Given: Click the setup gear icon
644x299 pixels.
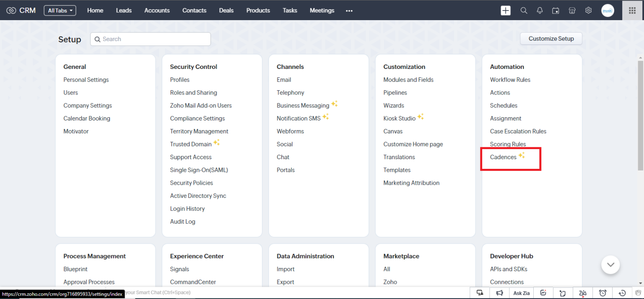Looking at the screenshot, I should (588, 10).
